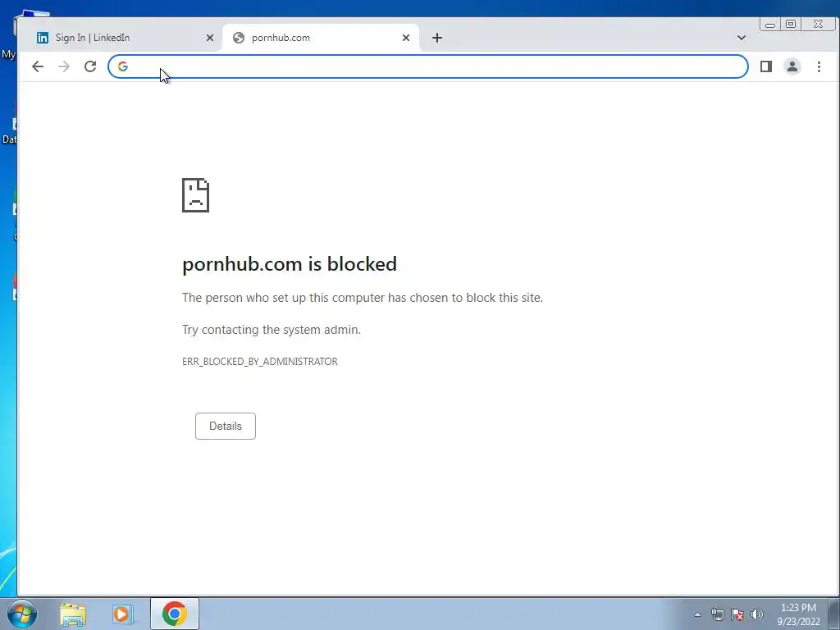Open the side panel icon

click(766, 66)
